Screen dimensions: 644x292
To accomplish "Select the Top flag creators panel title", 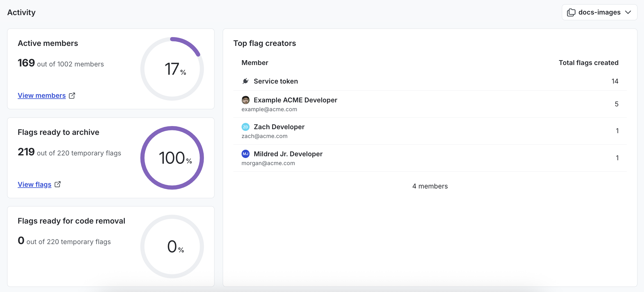I will [x=265, y=43].
